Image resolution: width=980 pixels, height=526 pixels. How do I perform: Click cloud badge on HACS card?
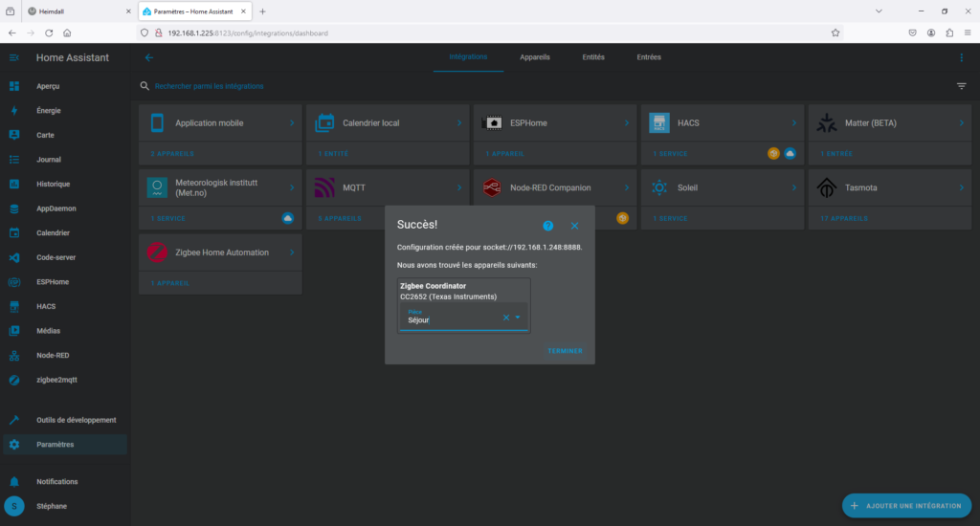790,154
